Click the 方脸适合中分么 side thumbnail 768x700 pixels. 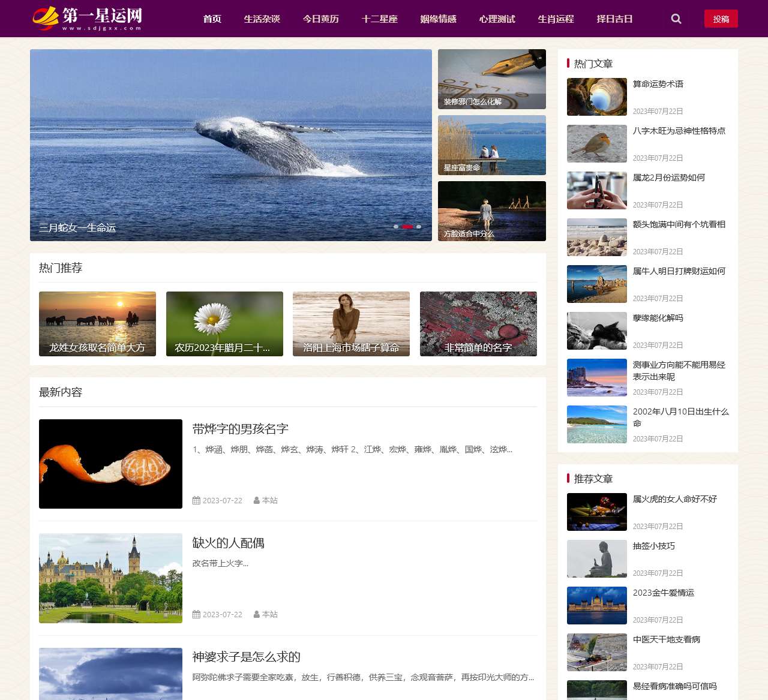tap(492, 211)
